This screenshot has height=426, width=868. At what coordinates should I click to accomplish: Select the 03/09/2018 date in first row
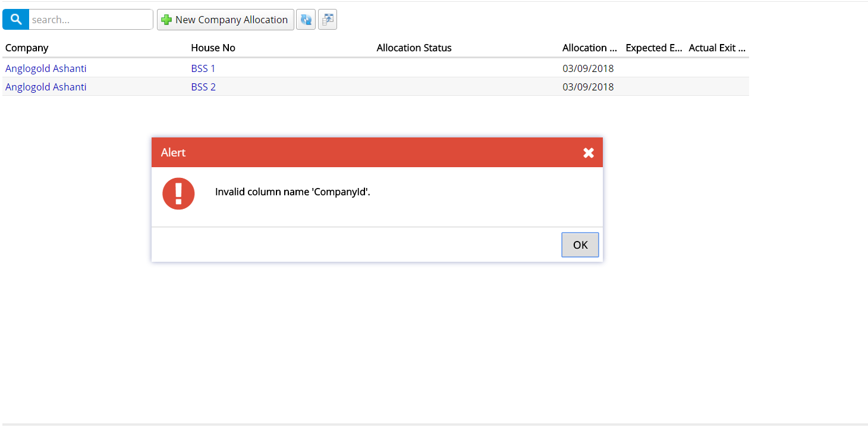(x=588, y=68)
